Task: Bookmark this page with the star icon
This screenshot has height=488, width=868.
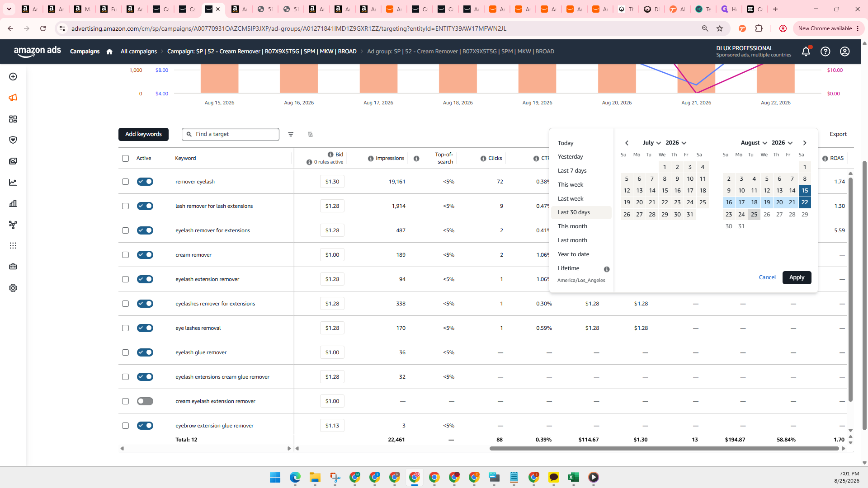Action: (x=720, y=28)
